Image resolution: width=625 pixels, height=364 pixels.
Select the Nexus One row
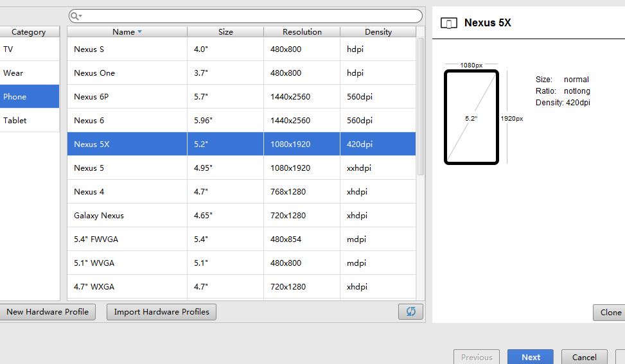pos(242,73)
